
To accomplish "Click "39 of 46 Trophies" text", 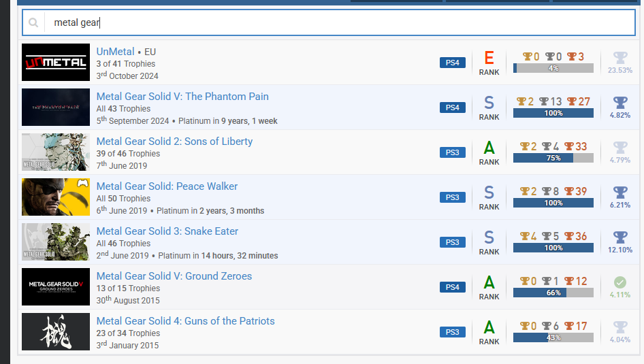I will pos(128,154).
